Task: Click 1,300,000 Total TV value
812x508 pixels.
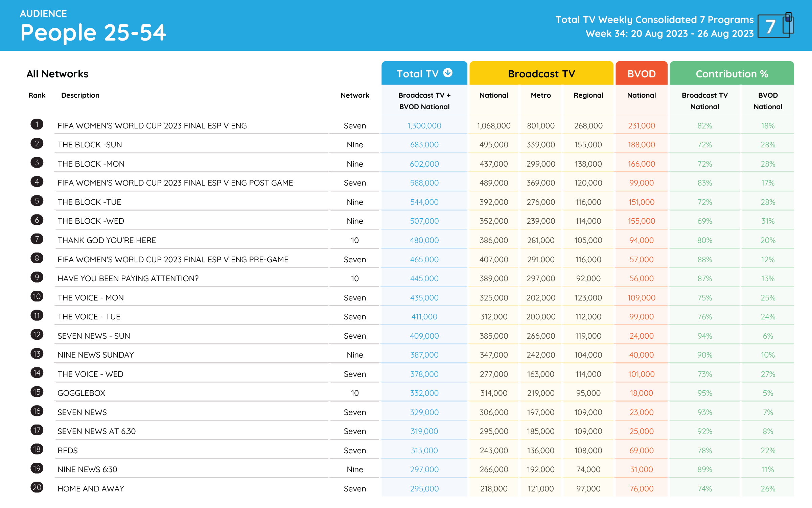Action: [x=424, y=126]
